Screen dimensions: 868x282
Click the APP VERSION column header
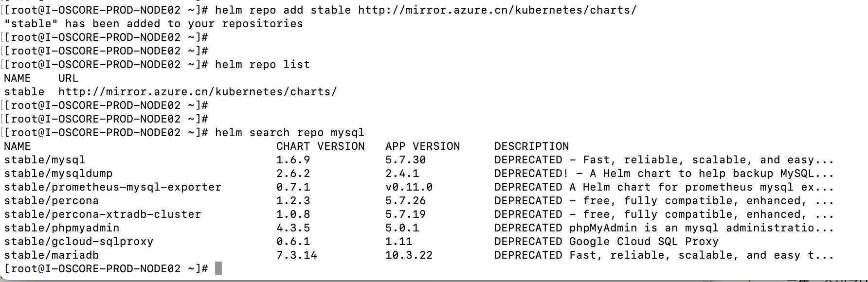422,146
